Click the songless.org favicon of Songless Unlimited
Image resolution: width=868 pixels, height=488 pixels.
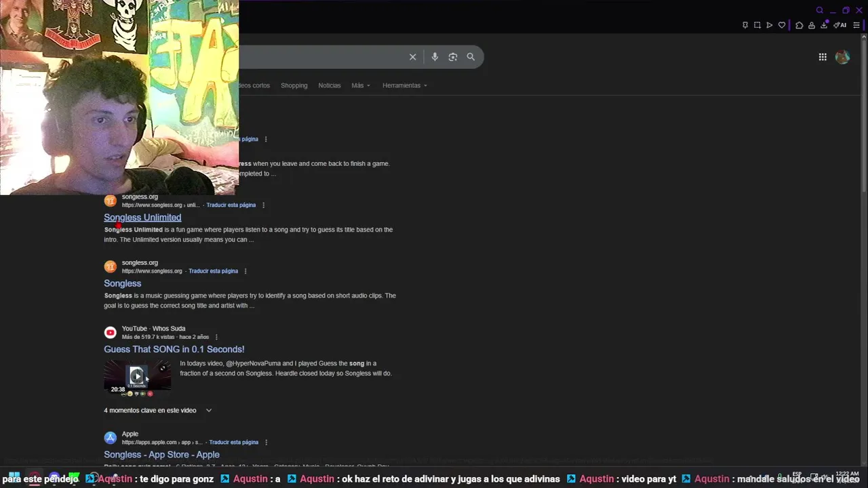(x=110, y=201)
